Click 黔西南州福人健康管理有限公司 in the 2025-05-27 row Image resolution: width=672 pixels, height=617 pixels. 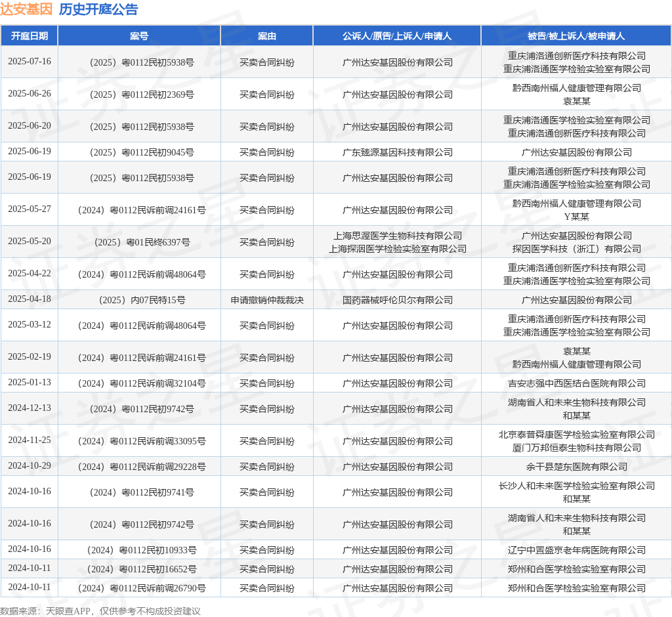coord(576,203)
